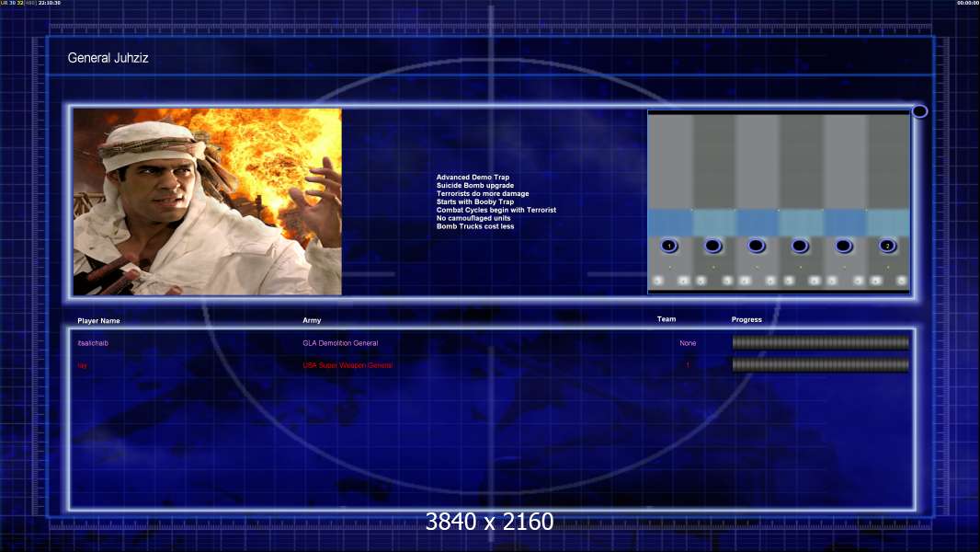Click the 22:10:30 clock readout
Screen dimensions: 980x552
50,3
